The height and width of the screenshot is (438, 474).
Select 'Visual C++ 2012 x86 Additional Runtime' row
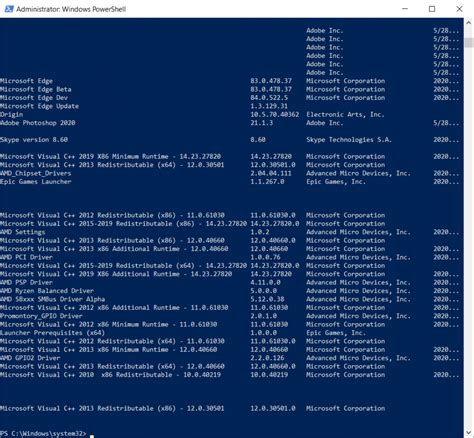click(114, 308)
